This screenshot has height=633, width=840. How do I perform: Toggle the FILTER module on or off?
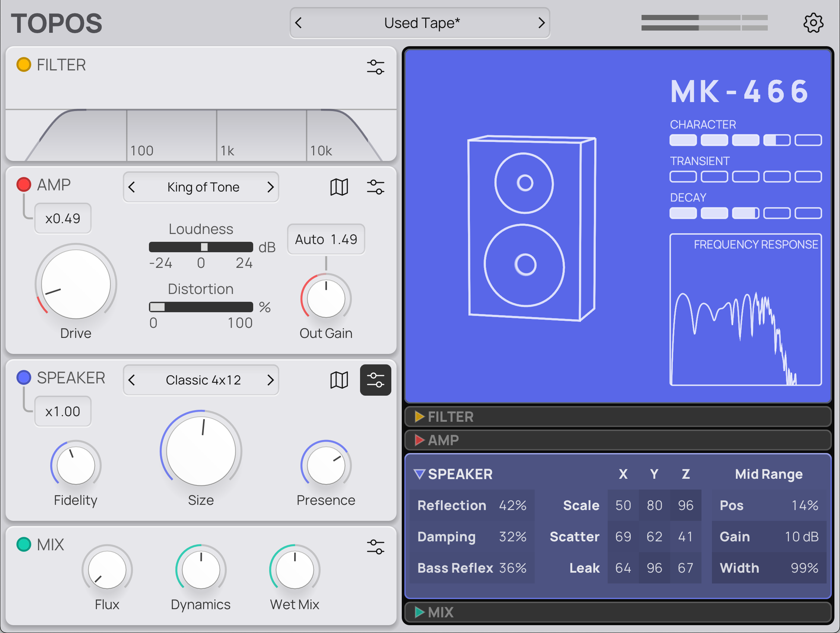[23, 64]
